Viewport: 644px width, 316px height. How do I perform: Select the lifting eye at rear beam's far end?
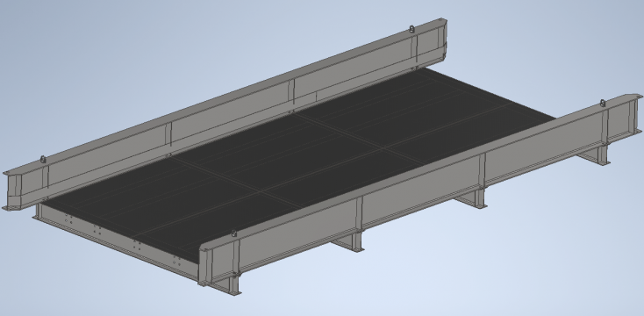(x=411, y=29)
